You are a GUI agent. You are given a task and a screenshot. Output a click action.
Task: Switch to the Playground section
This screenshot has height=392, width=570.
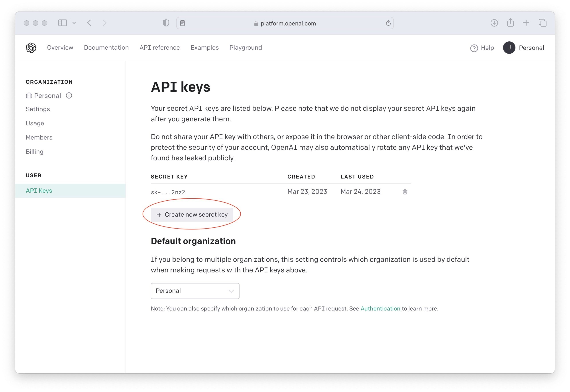[245, 47]
